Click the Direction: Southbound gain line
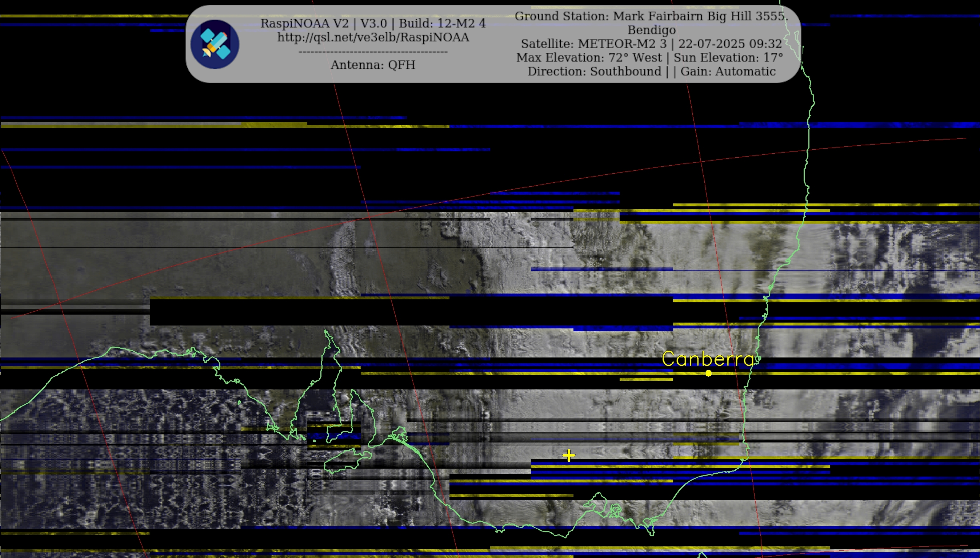This screenshot has height=558, width=980. click(x=651, y=71)
